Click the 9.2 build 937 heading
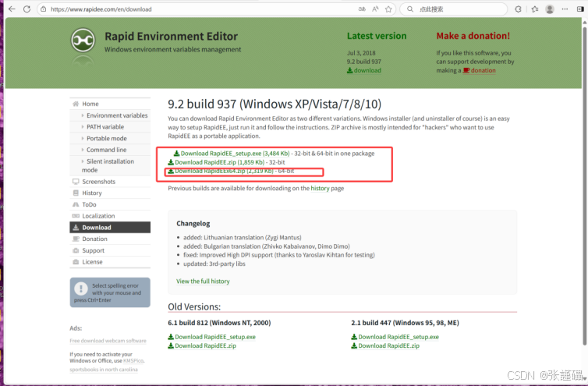 (x=275, y=104)
